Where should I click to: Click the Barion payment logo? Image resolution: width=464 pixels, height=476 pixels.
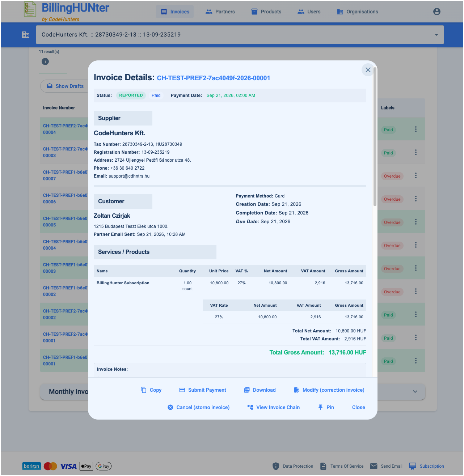tap(31, 466)
